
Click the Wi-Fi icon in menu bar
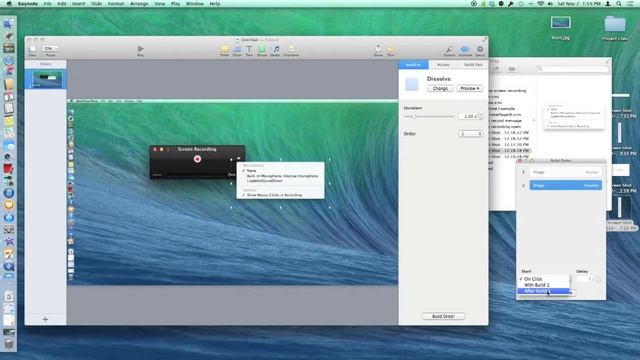coord(541,4)
